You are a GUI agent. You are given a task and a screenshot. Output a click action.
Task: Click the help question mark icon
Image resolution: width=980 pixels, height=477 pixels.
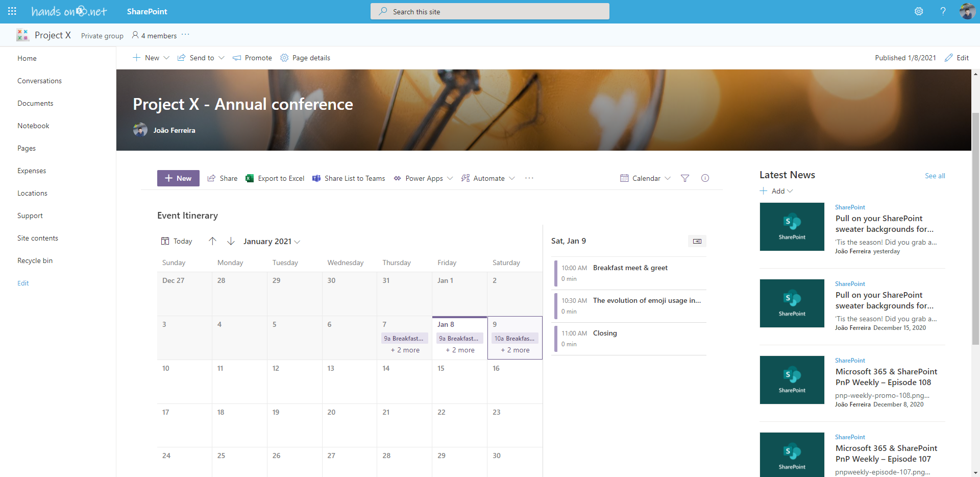click(943, 11)
